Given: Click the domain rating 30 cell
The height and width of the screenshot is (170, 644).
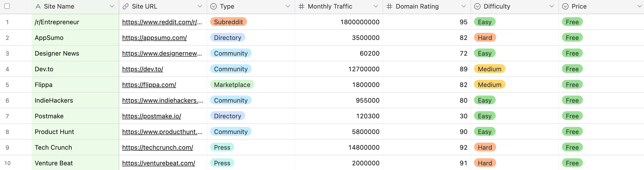Looking at the screenshot, I should (427, 116).
